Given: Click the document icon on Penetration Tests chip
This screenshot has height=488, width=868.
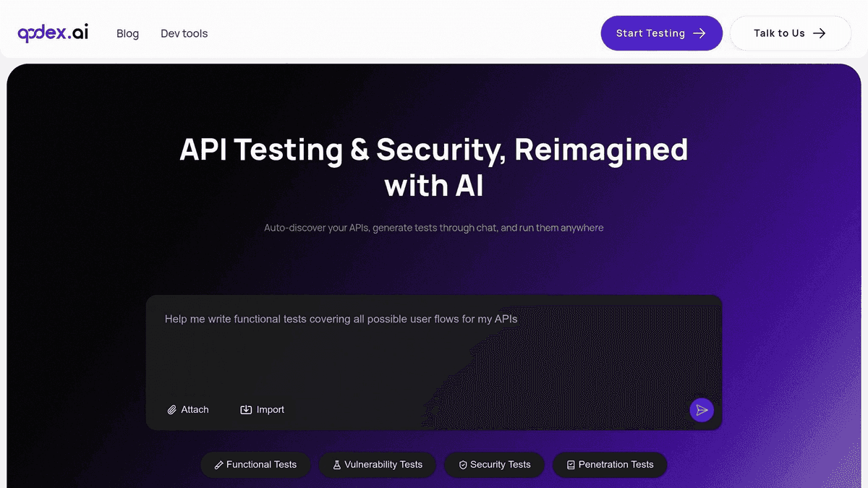Looking at the screenshot, I should coord(571,465).
